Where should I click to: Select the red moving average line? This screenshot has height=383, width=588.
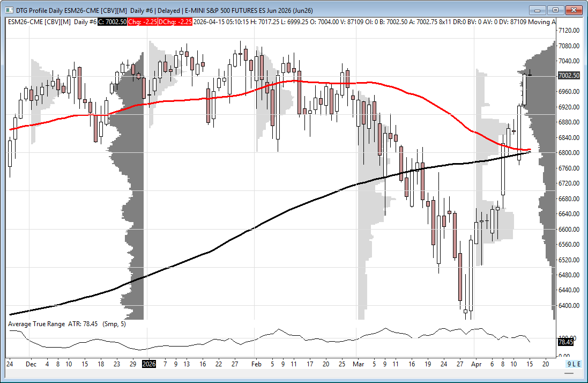(x=322, y=83)
